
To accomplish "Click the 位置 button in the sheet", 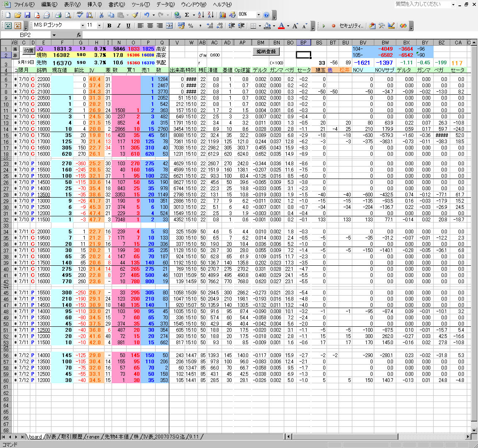I will point(29,51).
